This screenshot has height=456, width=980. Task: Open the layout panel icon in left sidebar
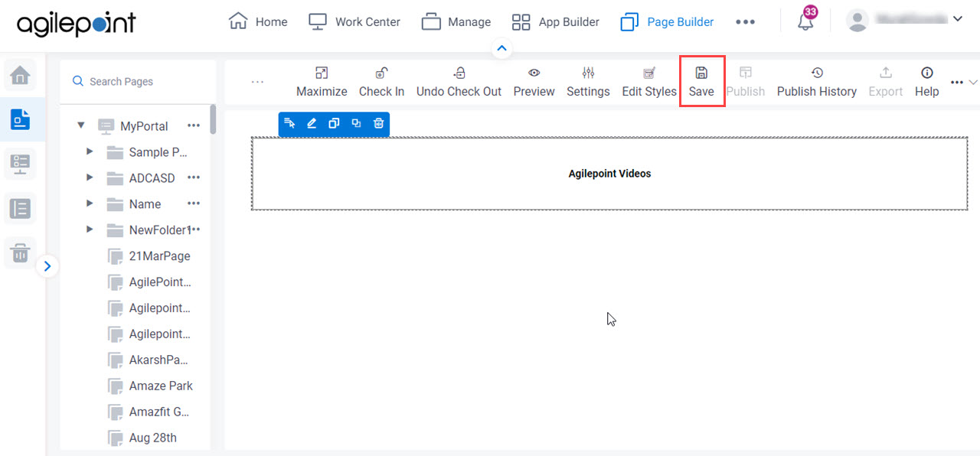[20, 208]
